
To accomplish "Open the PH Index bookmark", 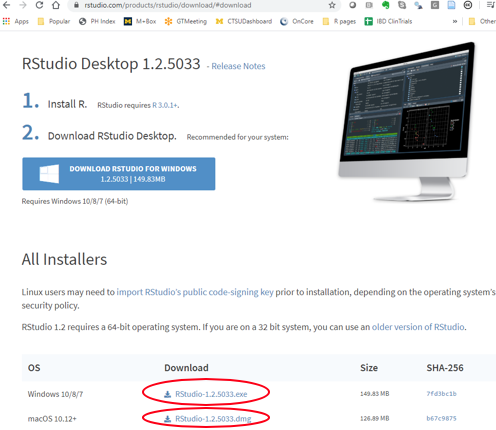I will tap(97, 21).
